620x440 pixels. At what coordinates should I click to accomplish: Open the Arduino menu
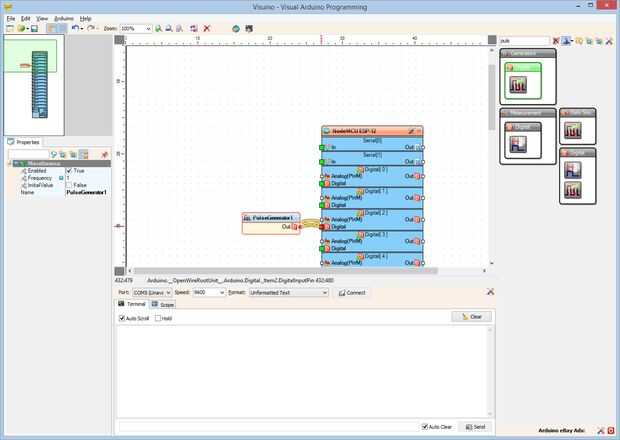click(64, 19)
